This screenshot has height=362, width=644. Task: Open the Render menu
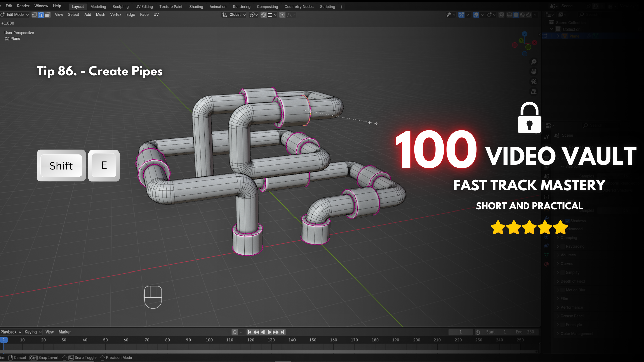(23, 6)
